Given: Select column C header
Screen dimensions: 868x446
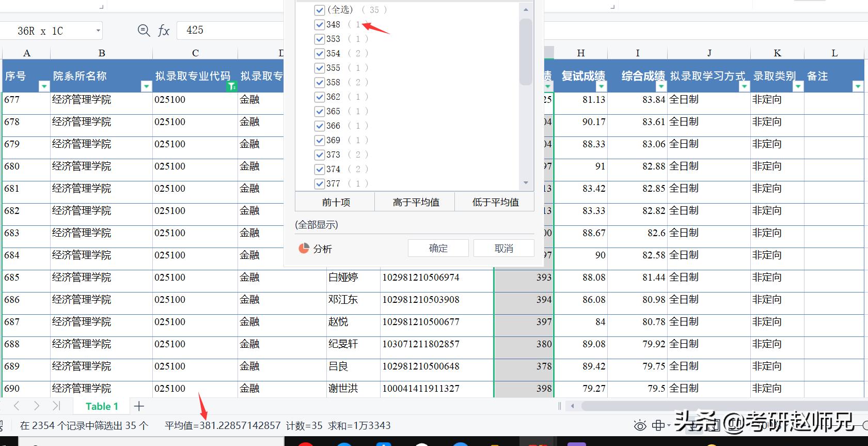Looking at the screenshot, I should click(x=195, y=53).
